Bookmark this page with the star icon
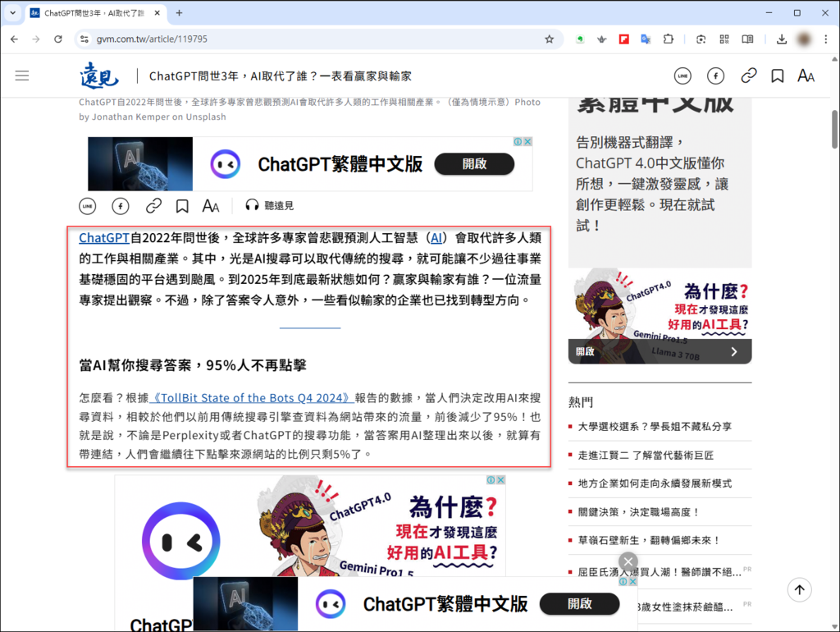This screenshot has width=840, height=632. click(549, 39)
